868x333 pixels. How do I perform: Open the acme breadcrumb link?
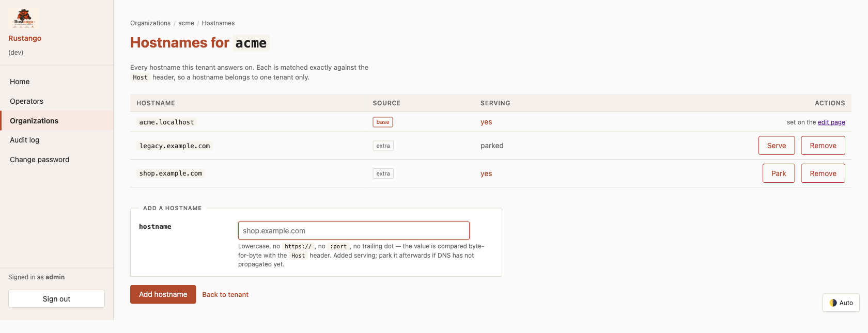[x=186, y=23]
